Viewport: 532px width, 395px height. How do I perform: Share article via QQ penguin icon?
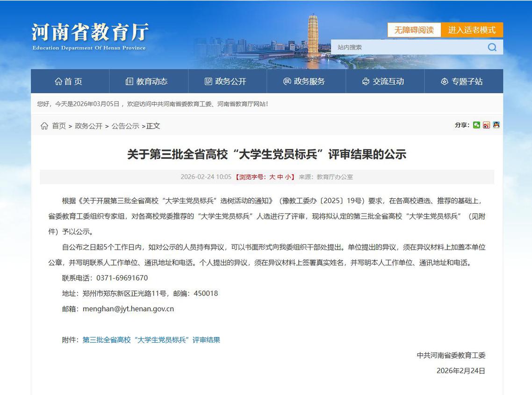tap(496, 125)
